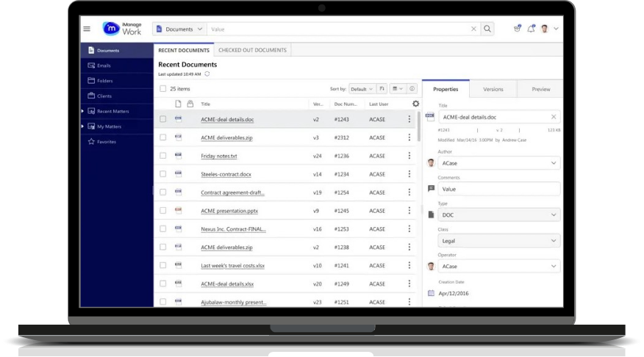Open the hamburger navigation menu
Image resolution: width=644 pixels, height=357 pixels.
[87, 29]
